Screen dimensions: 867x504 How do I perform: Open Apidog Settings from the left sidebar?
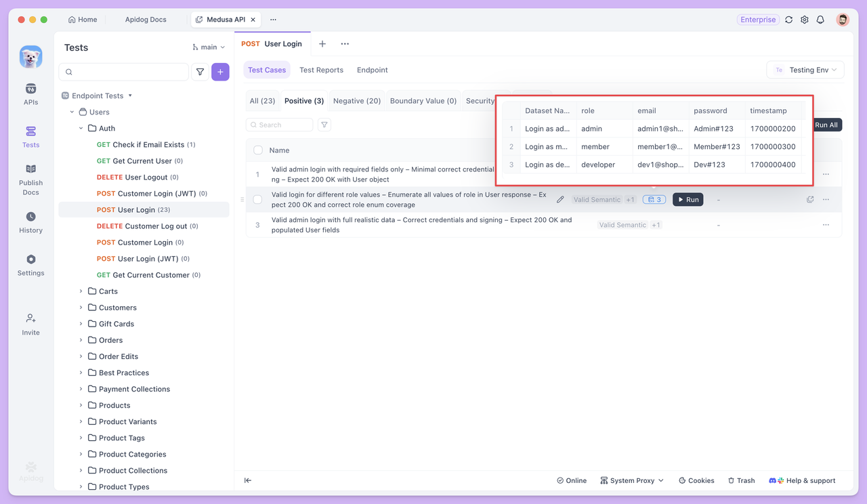click(x=30, y=264)
